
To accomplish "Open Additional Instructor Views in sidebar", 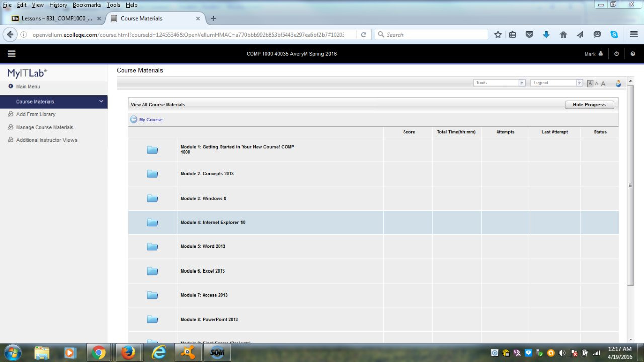I will click(47, 140).
